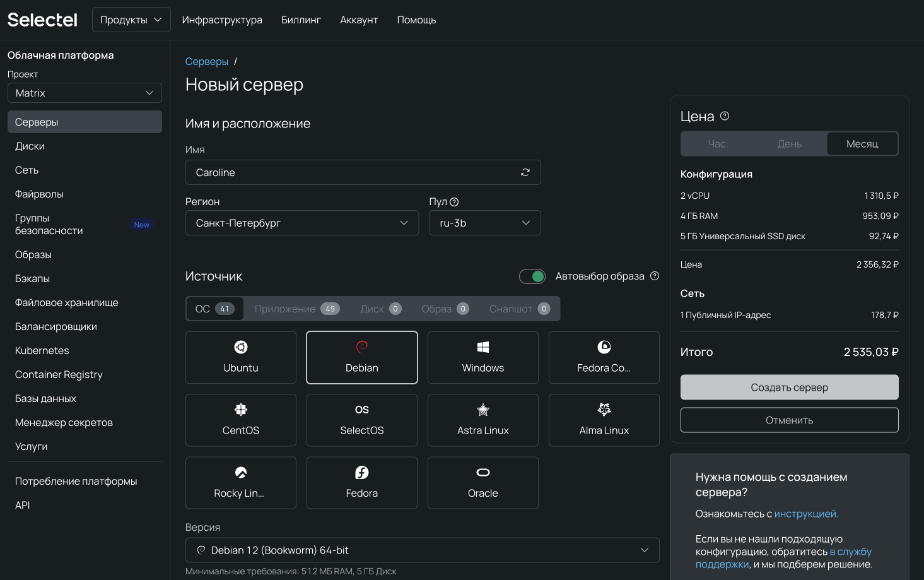
Task: Switch to the Образ source tab
Action: pyautogui.click(x=445, y=309)
